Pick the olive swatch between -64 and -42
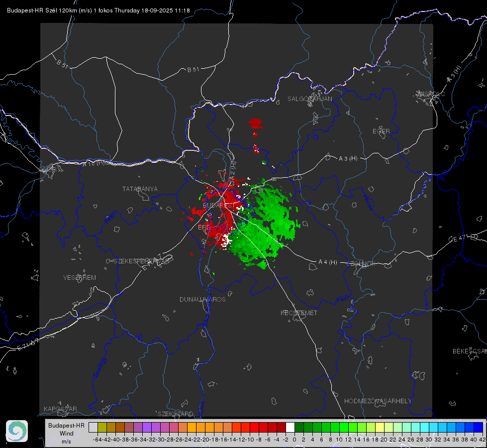This screenshot has width=487, height=448. click(102, 427)
